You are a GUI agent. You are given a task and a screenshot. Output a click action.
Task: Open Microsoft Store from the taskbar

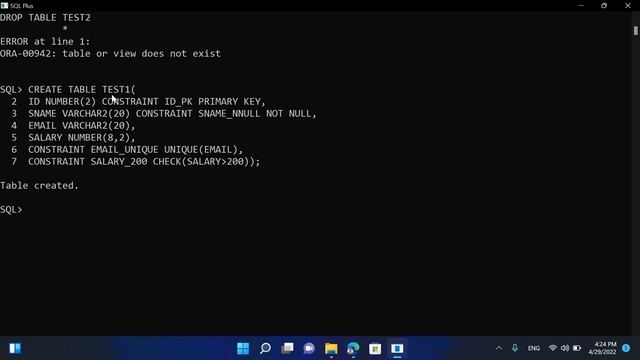coord(375,348)
